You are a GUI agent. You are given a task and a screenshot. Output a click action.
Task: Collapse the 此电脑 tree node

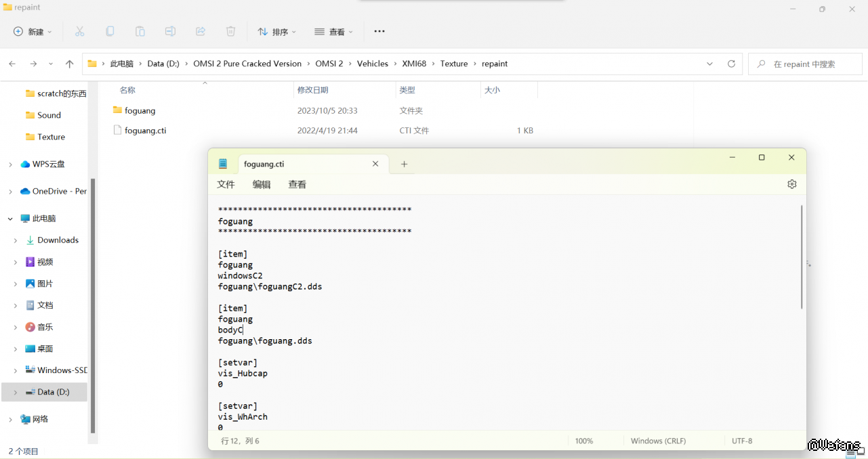pos(10,219)
